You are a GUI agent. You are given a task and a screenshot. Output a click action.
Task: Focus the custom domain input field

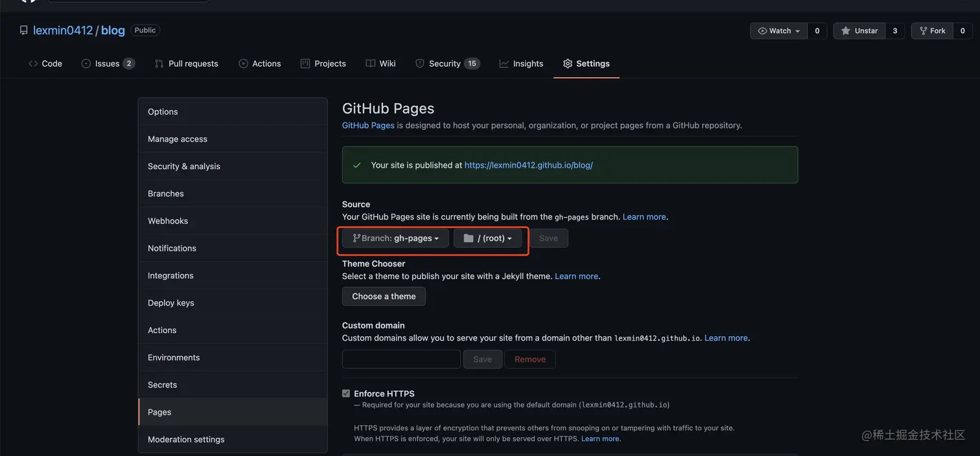(x=401, y=359)
